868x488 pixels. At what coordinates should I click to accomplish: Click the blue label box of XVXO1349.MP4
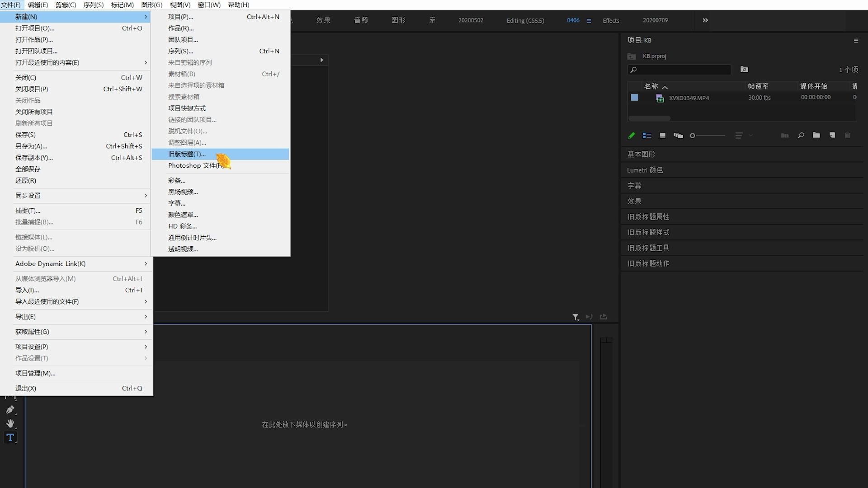point(634,98)
